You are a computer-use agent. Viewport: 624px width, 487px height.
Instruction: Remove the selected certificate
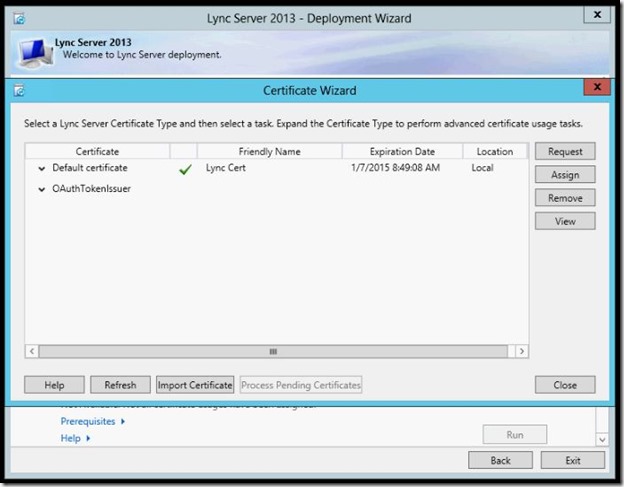(x=565, y=198)
